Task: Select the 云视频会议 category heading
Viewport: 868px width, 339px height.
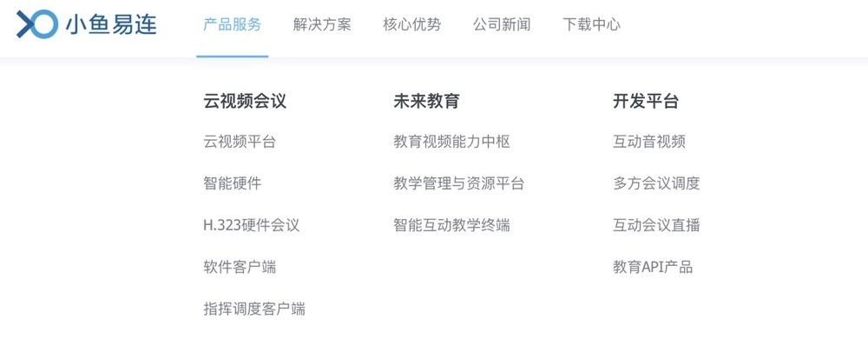Action: (x=245, y=102)
